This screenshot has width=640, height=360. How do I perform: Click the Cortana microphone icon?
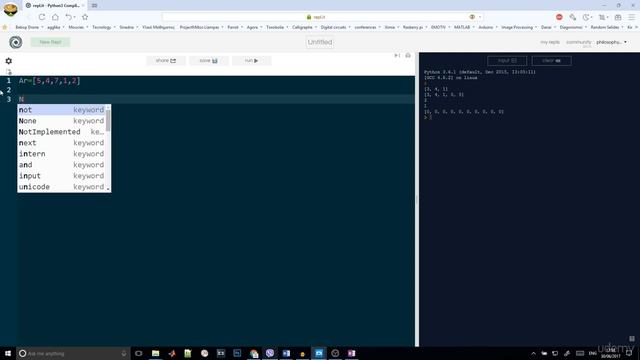pos(124,353)
